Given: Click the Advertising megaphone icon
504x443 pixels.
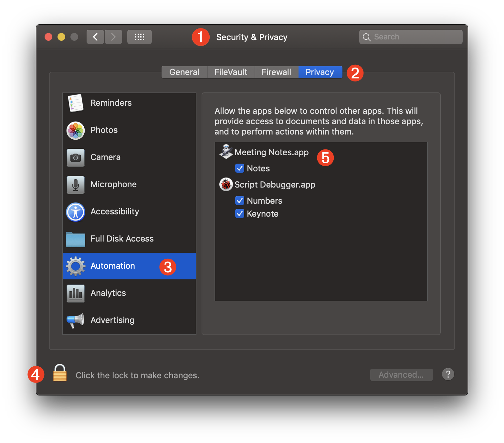Looking at the screenshot, I should coord(75,320).
